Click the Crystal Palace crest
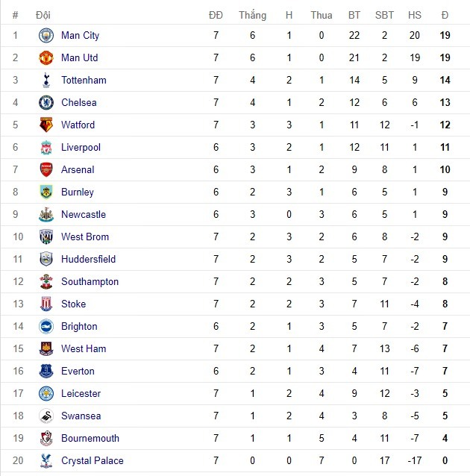Screen dimensions: 470x476 [46, 460]
